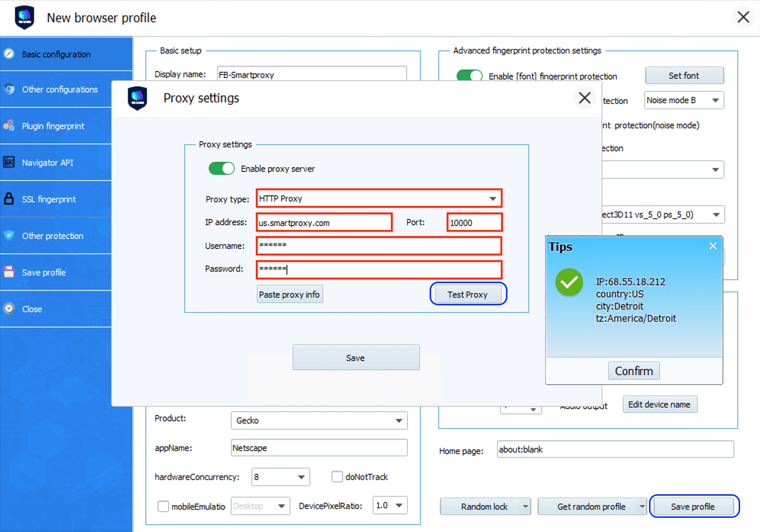Check the mobileEmulation checkbox

(x=163, y=506)
